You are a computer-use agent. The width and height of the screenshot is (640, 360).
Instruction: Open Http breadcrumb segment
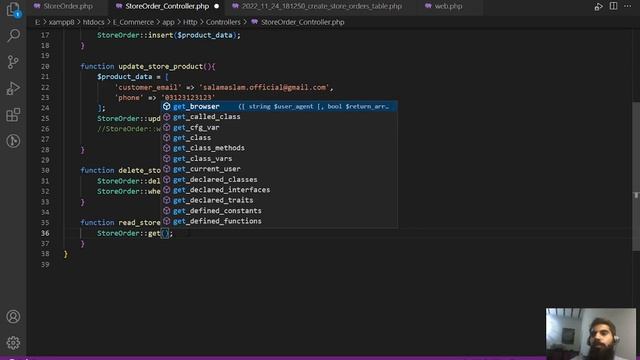coord(190,22)
